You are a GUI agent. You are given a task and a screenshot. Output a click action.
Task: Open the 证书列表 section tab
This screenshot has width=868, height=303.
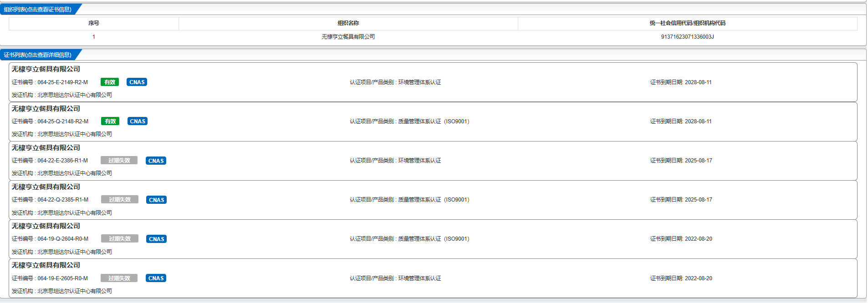click(x=38, y=55)
